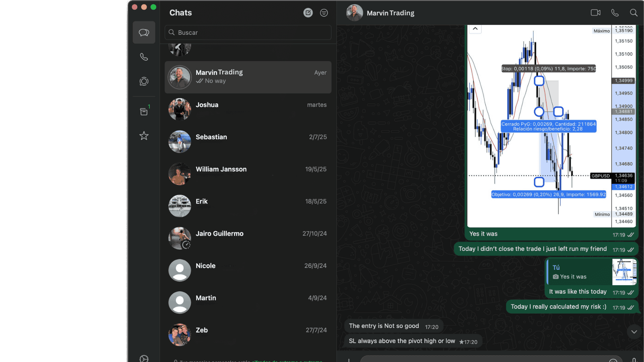Image resolution: width=644 pixels, height=362 pixels.
Task: Select the Chats tab in the sidebar
Action: point(144,33)
